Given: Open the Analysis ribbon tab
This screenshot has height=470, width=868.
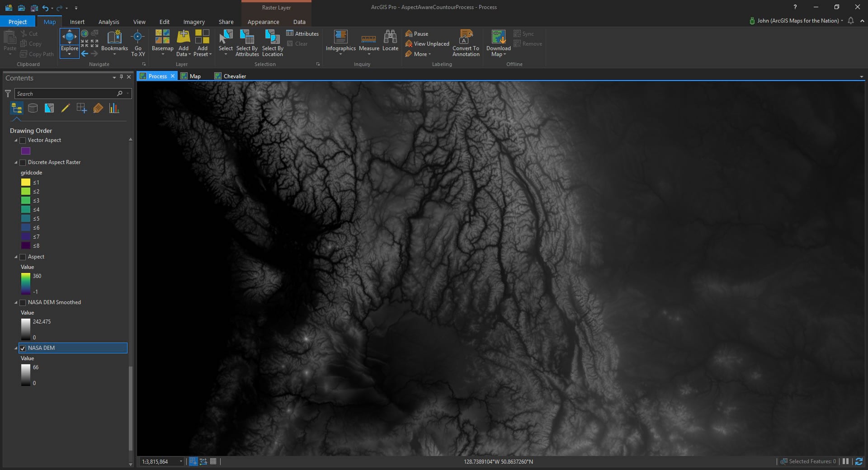Looking at the screenshot, I should pos(108,22).
